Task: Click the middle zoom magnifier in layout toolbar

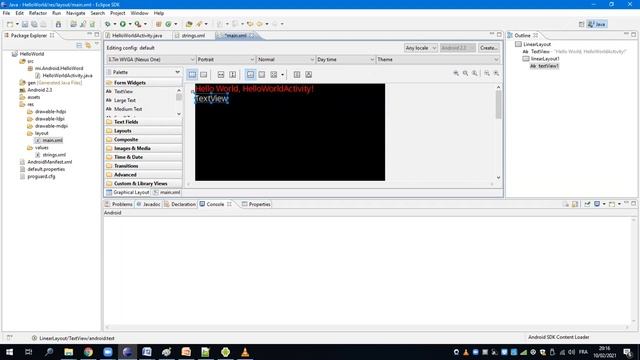Action: point(465,73)
